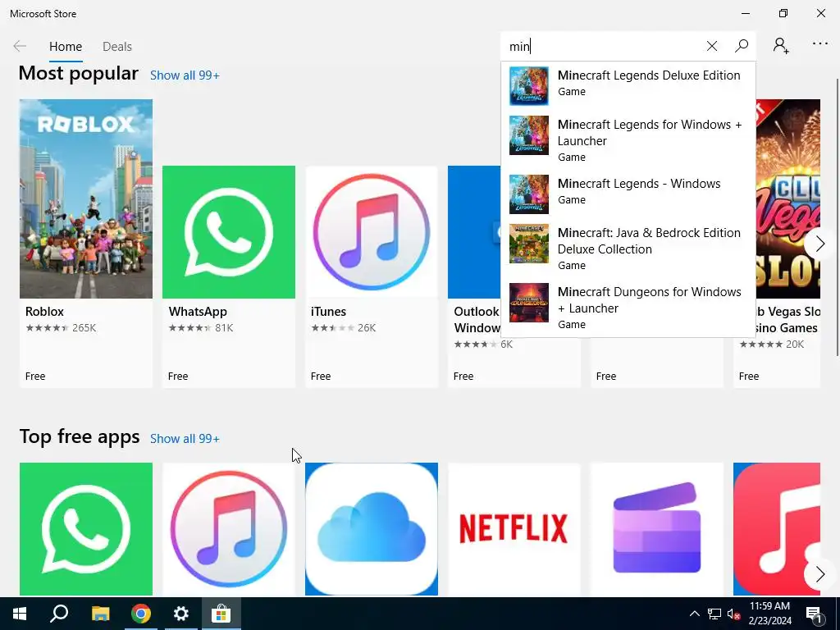Click inside the search box containing 'min'
Image resolution: width=840 pixels, height=630 pixels.
coord(603,46)
